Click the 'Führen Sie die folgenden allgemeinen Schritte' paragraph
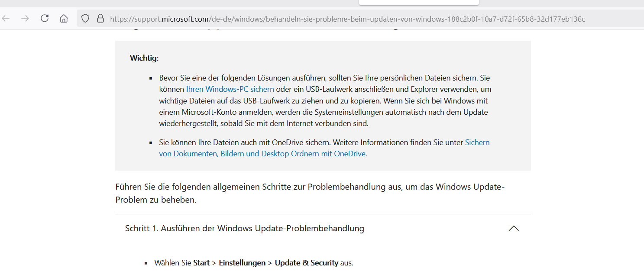Screen dimensions: 644x278 pos(310,193)
